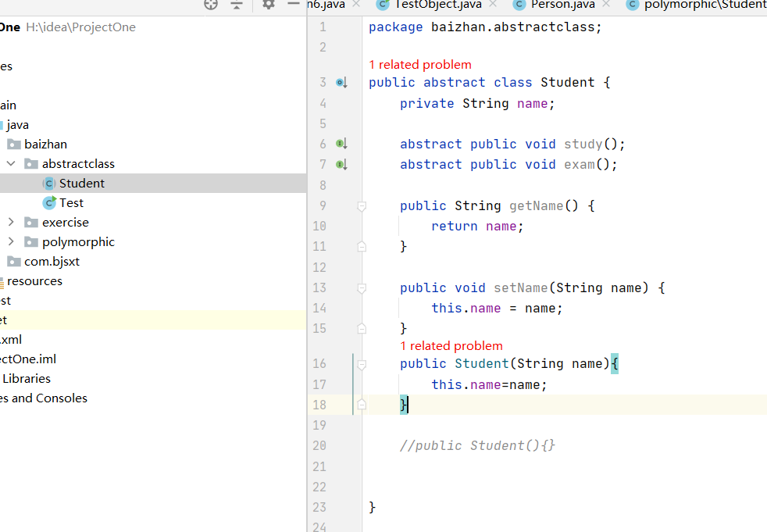Click 'return' keyword on line 10
Viewport: 767px width, 532px height.
click(x=455, y=226)
